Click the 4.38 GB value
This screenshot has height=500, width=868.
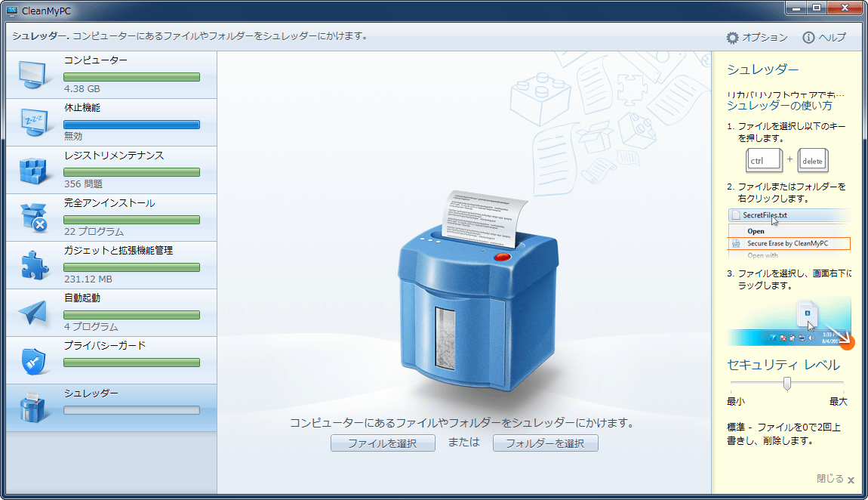pyautogui.click(x=82, y=88)
